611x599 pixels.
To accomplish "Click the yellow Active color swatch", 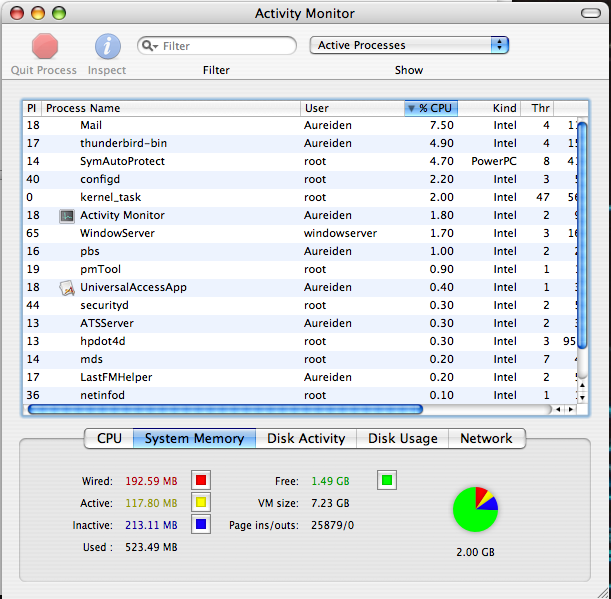I will pyautogui.click(x=201, y=502).
